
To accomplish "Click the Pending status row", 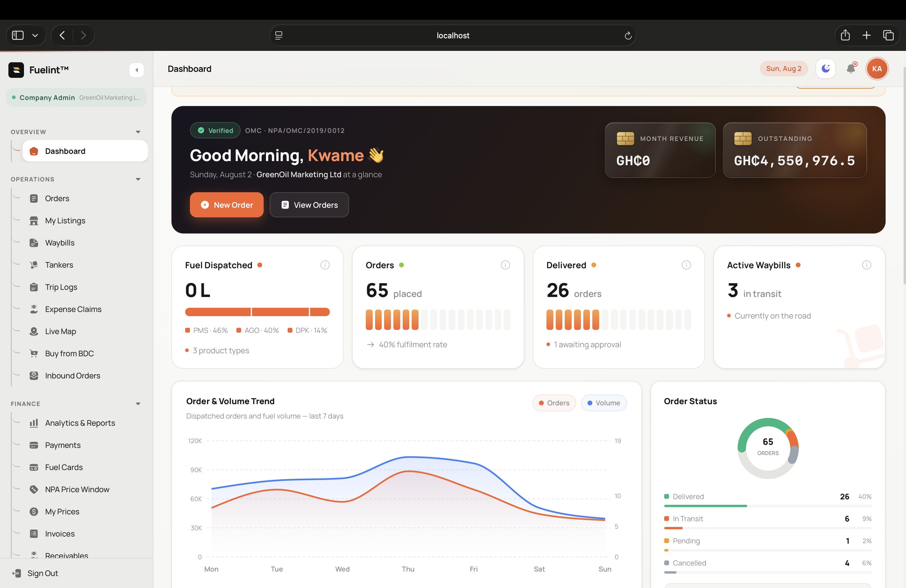I will [768, 544].
